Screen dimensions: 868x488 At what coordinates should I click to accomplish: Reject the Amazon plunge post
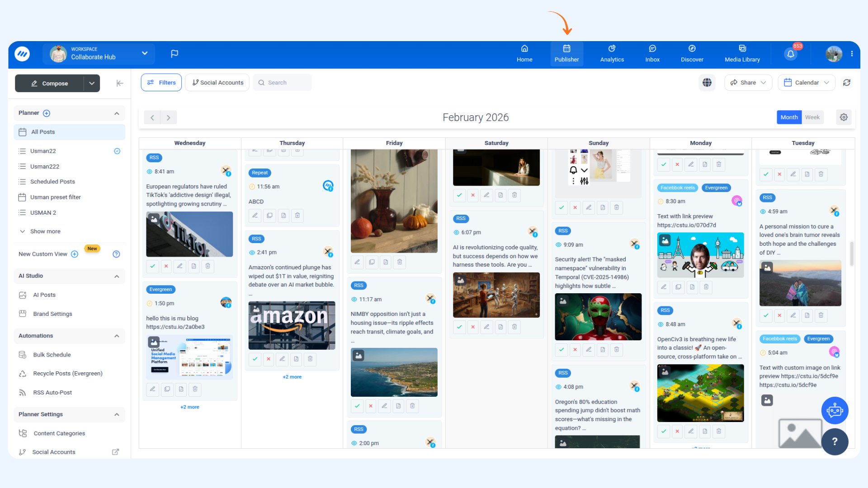coord(269,359)
